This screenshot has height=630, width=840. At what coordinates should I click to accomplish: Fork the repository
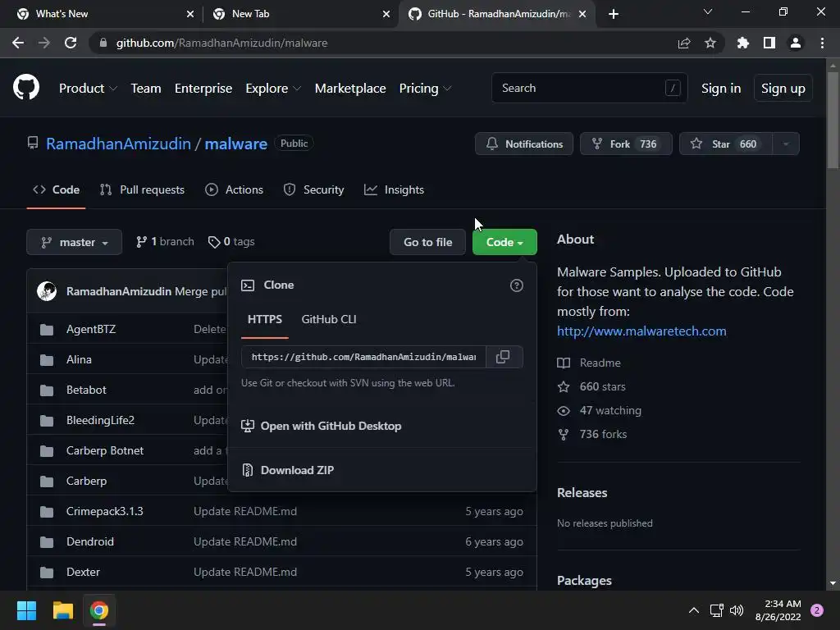pos(626,144)
